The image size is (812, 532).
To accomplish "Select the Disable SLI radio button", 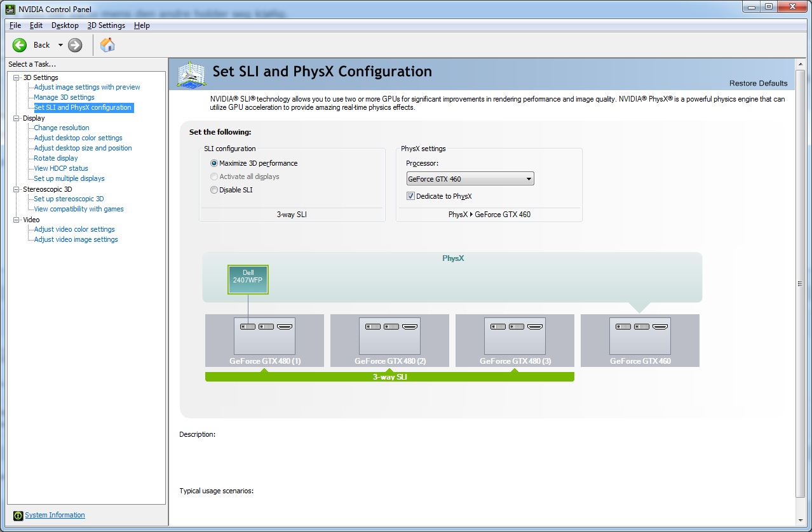I will 214,190.
